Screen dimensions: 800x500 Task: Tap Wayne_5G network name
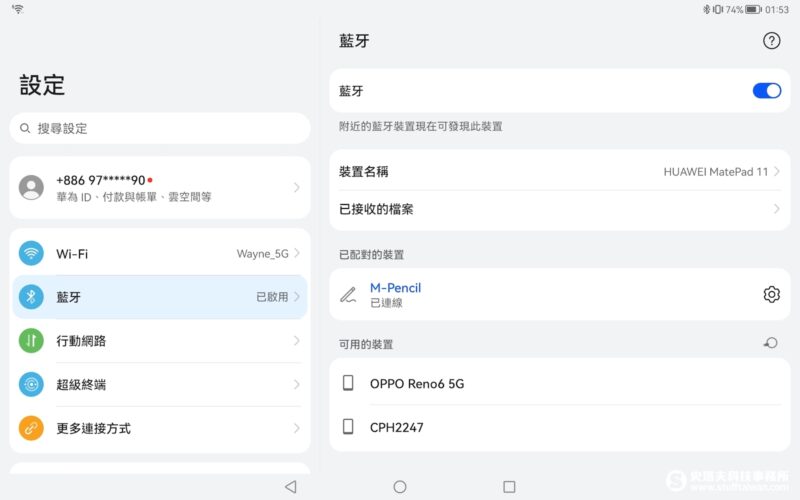click(x=263, y=254)
